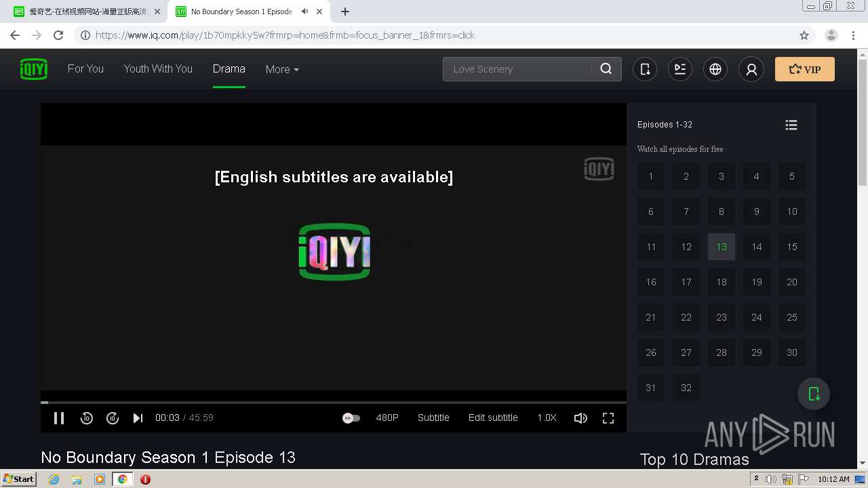Image resolution: width=868 pixels, height=488 pixels.
Task: Open the Chrome profile icon
Action: pos(831,35)
